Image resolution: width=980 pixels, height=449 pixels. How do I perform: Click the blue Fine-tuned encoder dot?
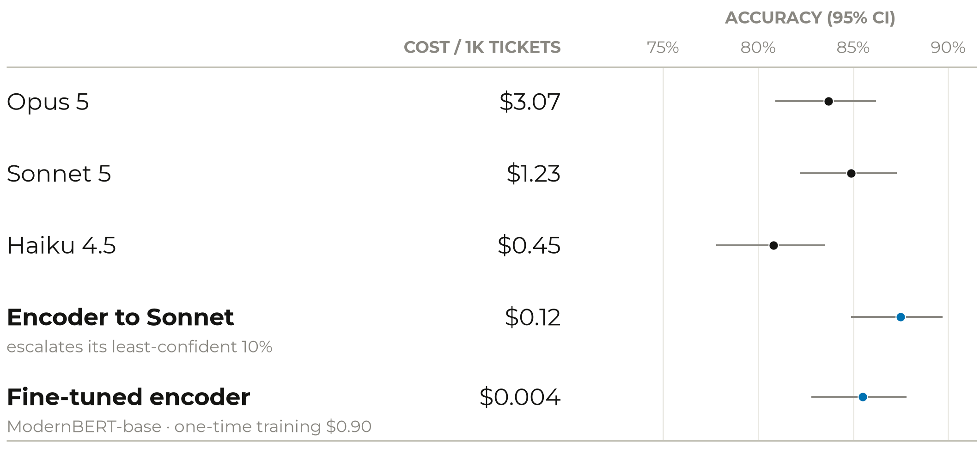click(x=863, y=397)
